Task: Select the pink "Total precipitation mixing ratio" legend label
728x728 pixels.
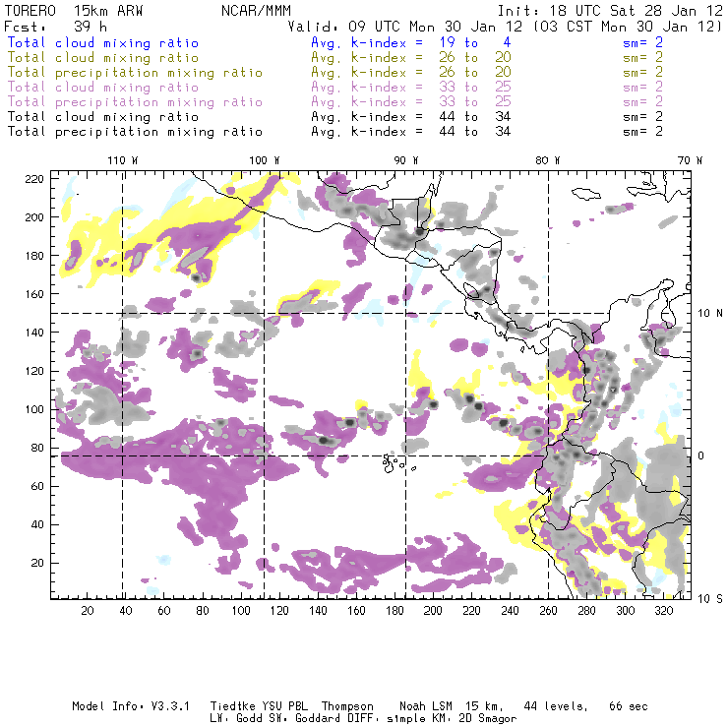Action: (135, 102)
